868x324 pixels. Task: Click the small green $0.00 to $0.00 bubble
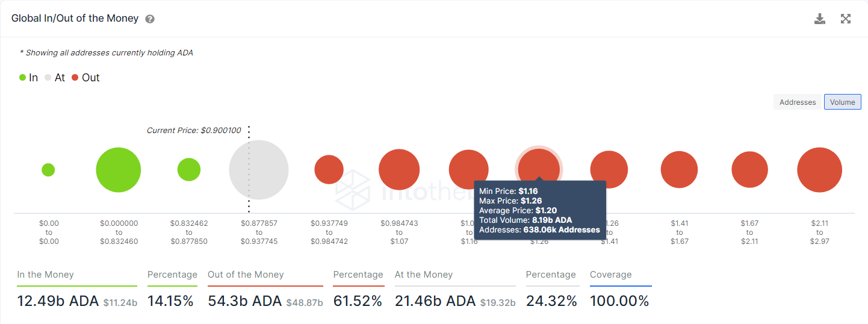48,170
